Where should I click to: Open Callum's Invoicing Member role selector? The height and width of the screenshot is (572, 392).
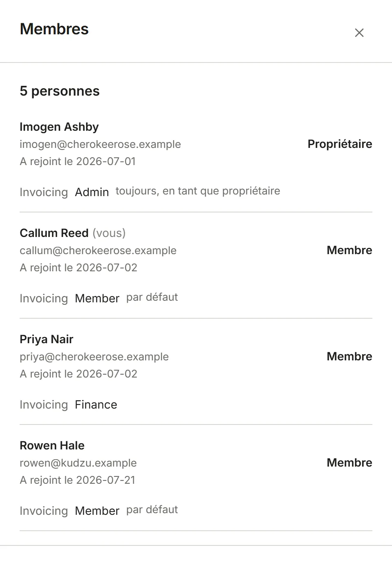point(97,298)
